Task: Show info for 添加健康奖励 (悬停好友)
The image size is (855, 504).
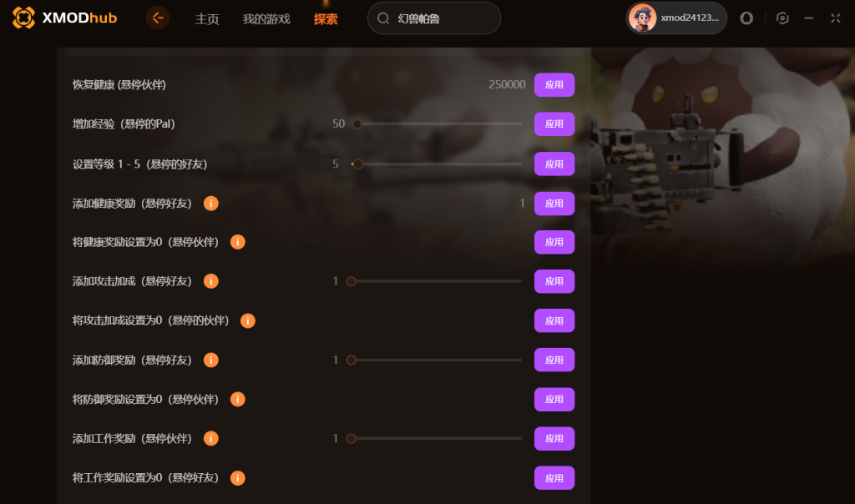Action: coord(211,204)
